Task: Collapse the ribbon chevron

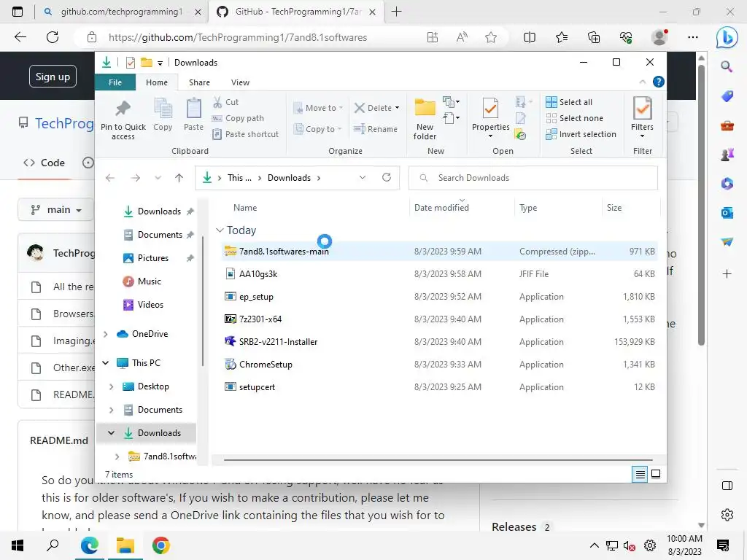Action: coord(642,82)
